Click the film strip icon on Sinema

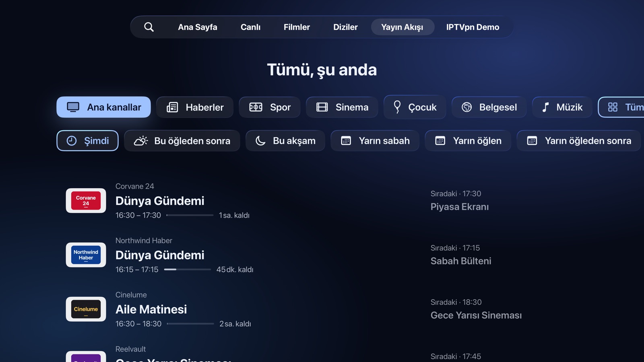pyautogui.click(x=322, y=107)
